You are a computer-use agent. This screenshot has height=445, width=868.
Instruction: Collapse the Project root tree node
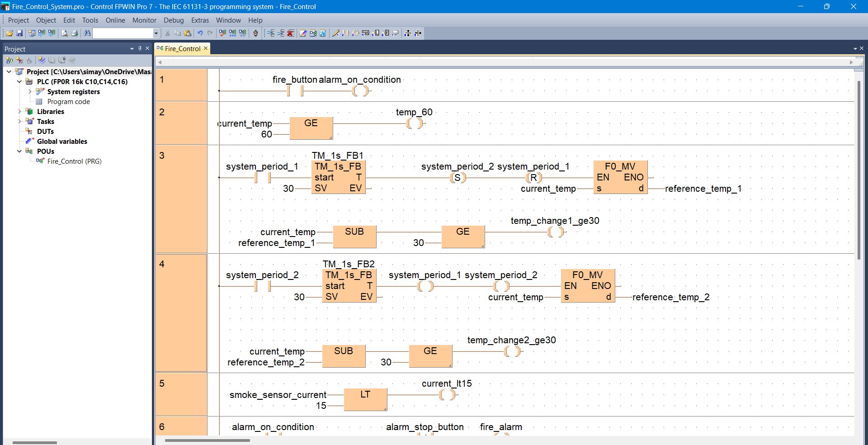click(9, 71)
